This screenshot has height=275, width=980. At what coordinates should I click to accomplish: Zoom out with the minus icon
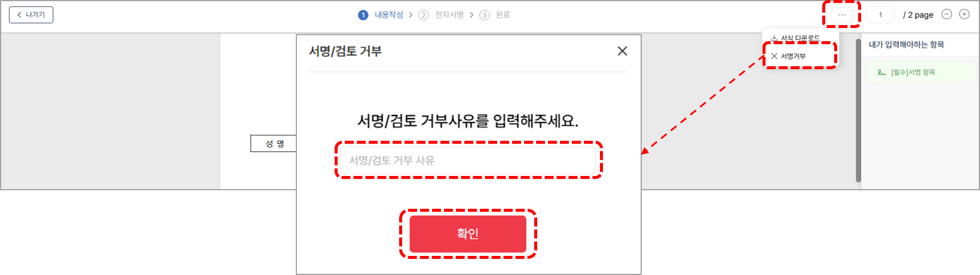(x=947, y=14)
